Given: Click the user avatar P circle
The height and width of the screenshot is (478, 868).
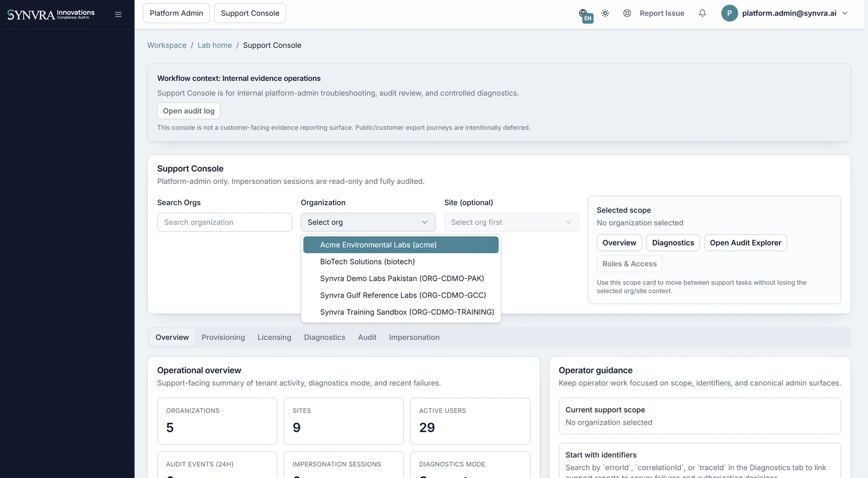Looking at the screenshot, I should tap(729, 13).
